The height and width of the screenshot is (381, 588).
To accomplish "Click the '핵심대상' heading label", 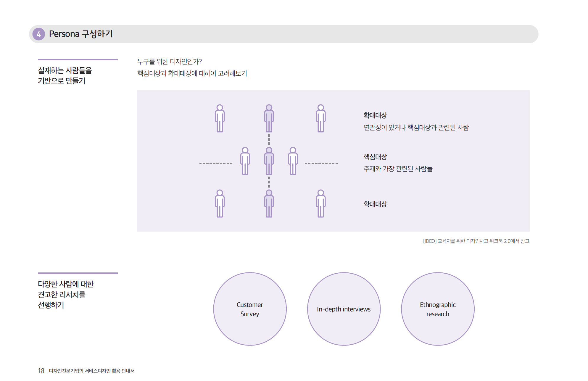I will tap(375, 157).
